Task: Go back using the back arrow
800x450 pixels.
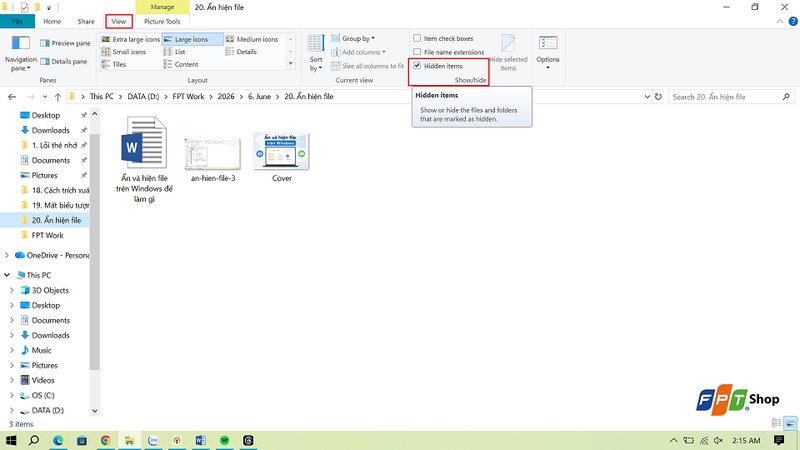Action: [12, 97]
